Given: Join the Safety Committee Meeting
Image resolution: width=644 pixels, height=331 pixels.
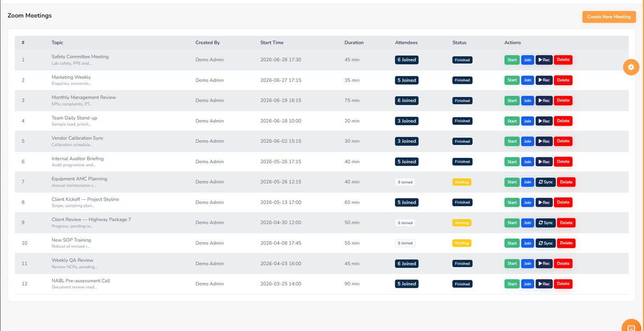Looking at the screenshot, I should pos(528,60).
